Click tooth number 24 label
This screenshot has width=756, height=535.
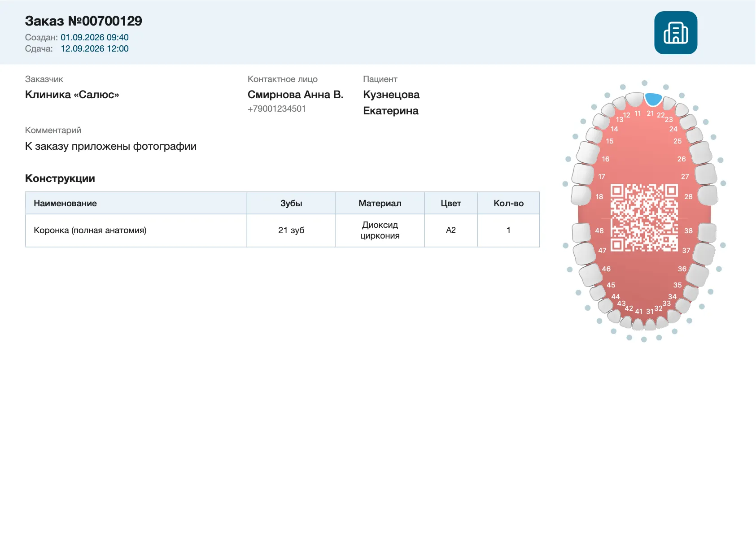pyautogui.click(x=673, y=129)
